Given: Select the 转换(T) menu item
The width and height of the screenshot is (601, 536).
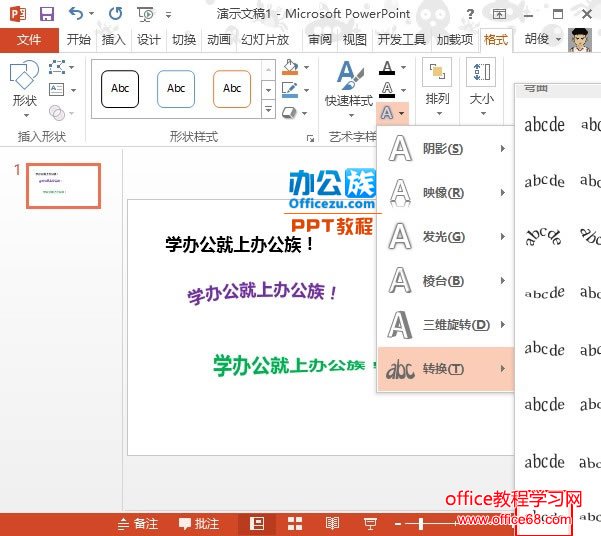Looking at the screenshot, I should point(445,369).
